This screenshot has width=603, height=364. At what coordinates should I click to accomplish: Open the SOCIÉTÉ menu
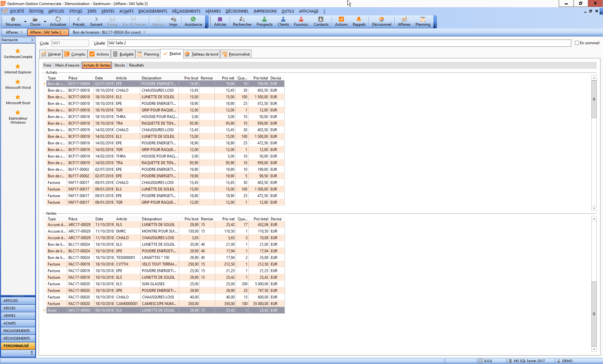coord(17,11)
